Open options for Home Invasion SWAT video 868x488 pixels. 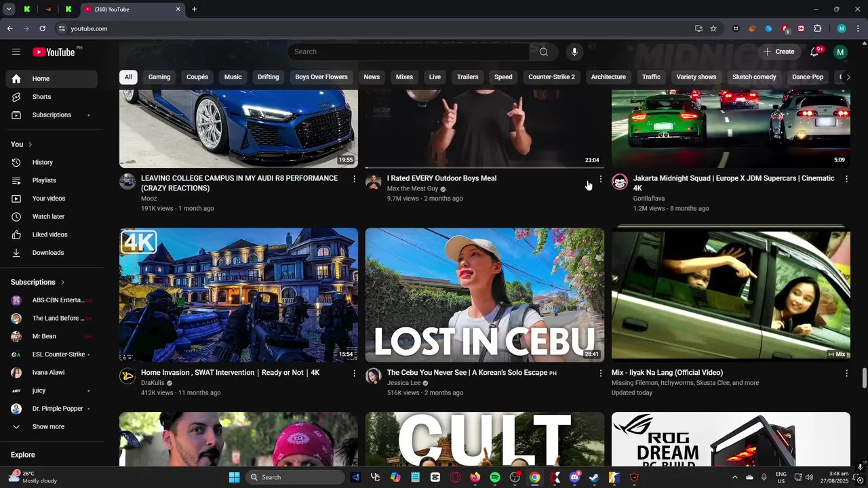pyautogui.click(x=354, y=373)
